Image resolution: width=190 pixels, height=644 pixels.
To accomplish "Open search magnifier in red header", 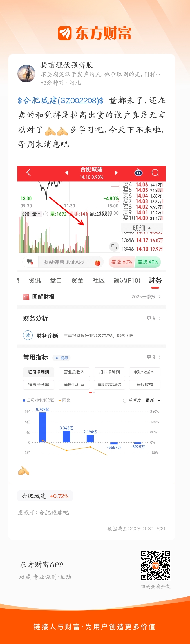I will [x=155, y=173].
